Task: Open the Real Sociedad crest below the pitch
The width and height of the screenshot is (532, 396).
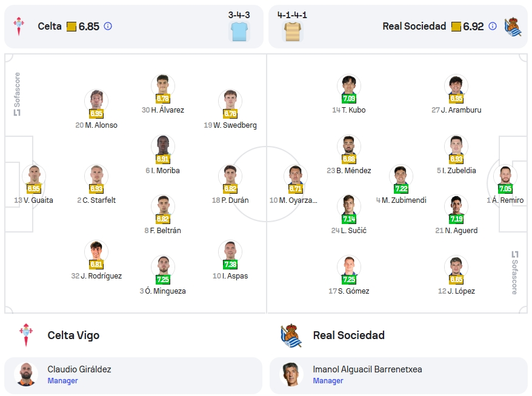Action: pyautogui.click(x=291, y=335)
